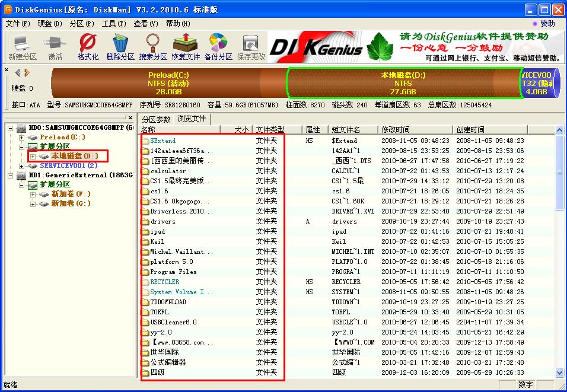Collapse the HD0 SAMSUNG disk node

pos(11,128)
